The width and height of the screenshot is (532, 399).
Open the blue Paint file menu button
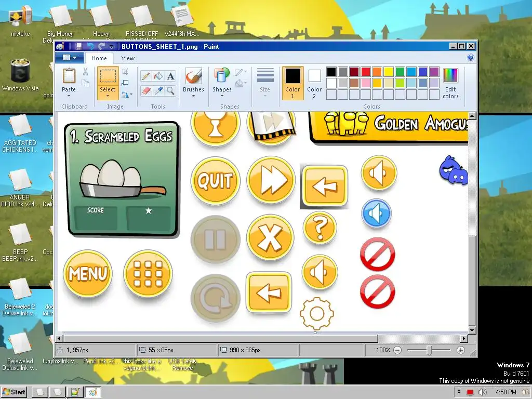point(69,58)
